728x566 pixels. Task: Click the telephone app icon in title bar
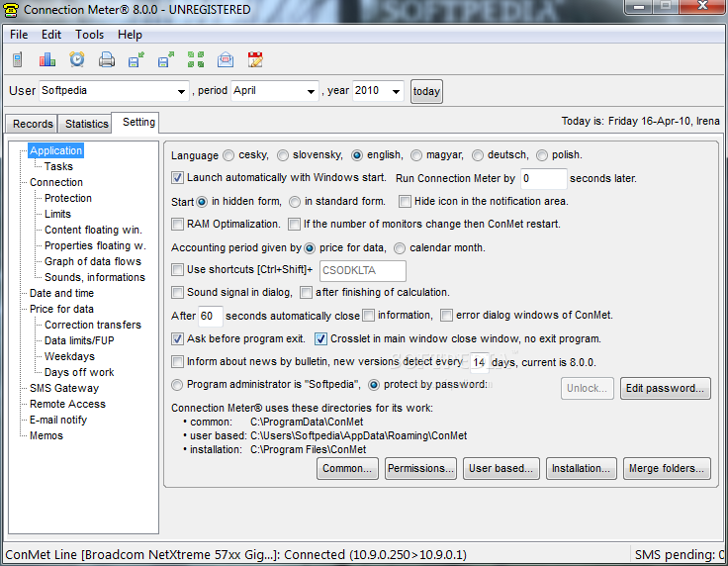(x=11, y=10)
